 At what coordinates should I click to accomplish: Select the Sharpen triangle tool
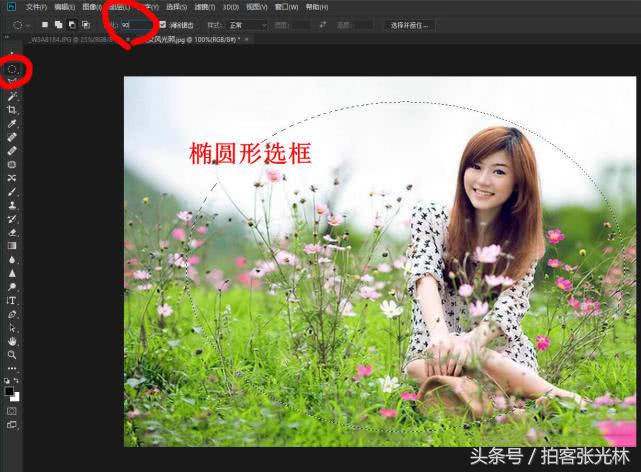pyautogui.click(x=12, y=273)
